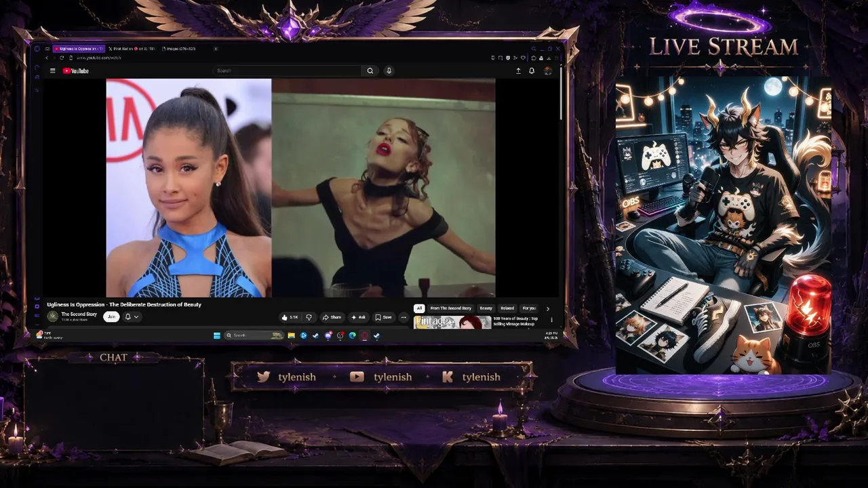Click the Join channel button
Screen dimensions: 868x488
pyautogui.click(x=111, y=317)
